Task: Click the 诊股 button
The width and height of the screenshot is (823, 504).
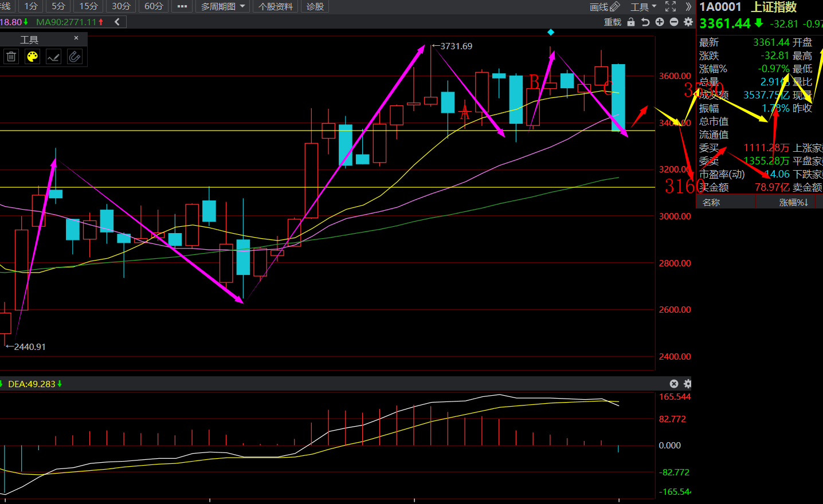Action: (315, 6)
